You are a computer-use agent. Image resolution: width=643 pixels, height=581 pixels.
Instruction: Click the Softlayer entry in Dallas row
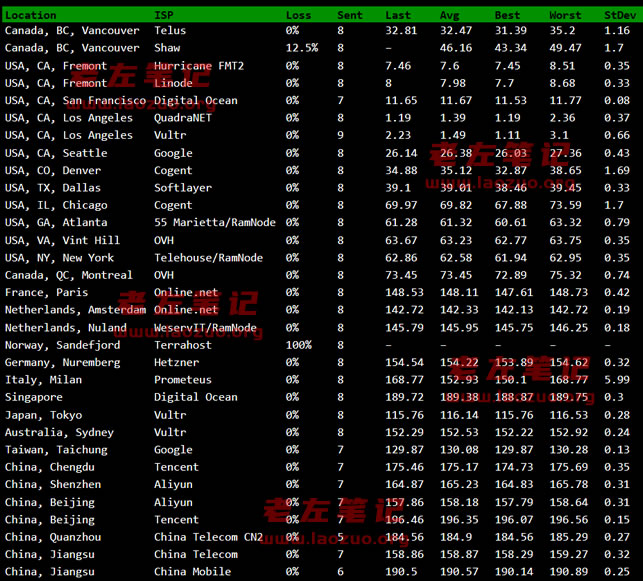coord(182,188)
